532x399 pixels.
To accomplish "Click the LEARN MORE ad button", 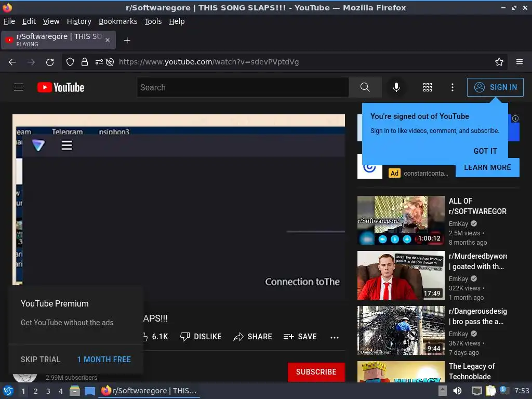I will click(487, 168).
